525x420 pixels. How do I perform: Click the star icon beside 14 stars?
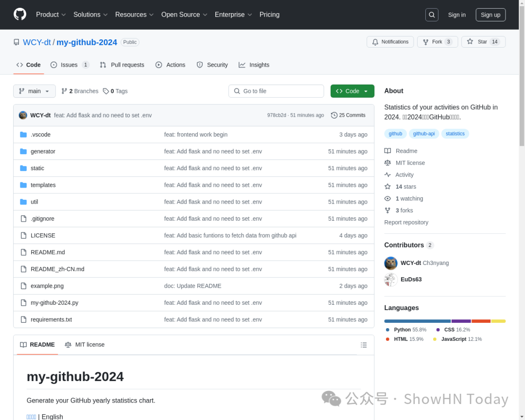tap(387, 187)
